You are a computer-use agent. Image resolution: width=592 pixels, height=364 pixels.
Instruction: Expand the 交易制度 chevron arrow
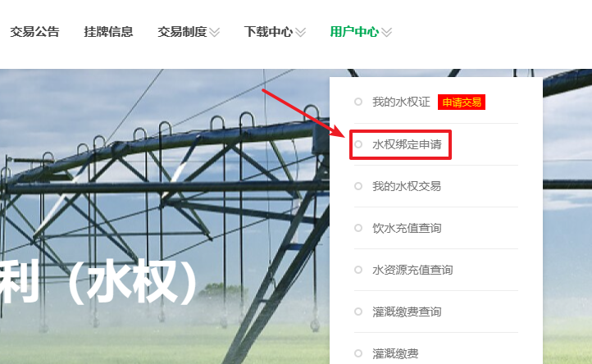(215, 33)
